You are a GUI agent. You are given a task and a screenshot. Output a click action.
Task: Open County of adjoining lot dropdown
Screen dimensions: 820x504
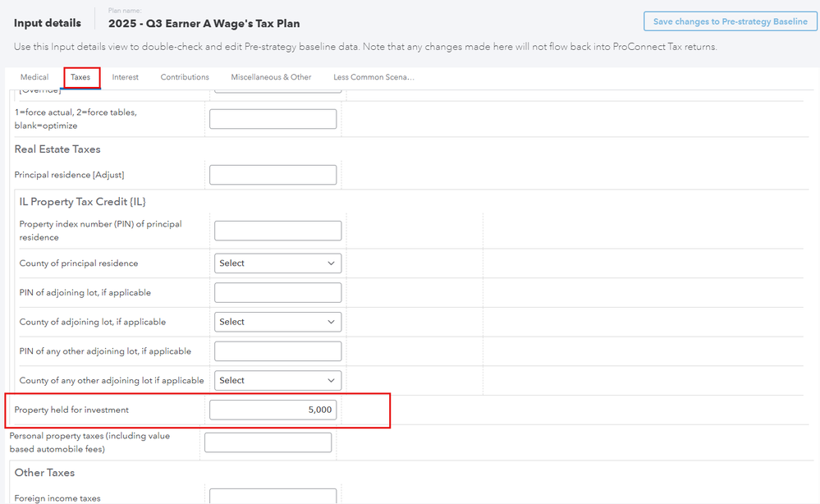click(x=277, y=322)
